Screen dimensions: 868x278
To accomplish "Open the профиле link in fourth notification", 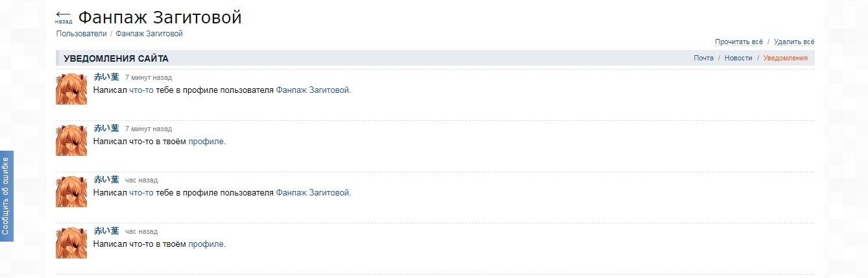I will click(206, 244).
